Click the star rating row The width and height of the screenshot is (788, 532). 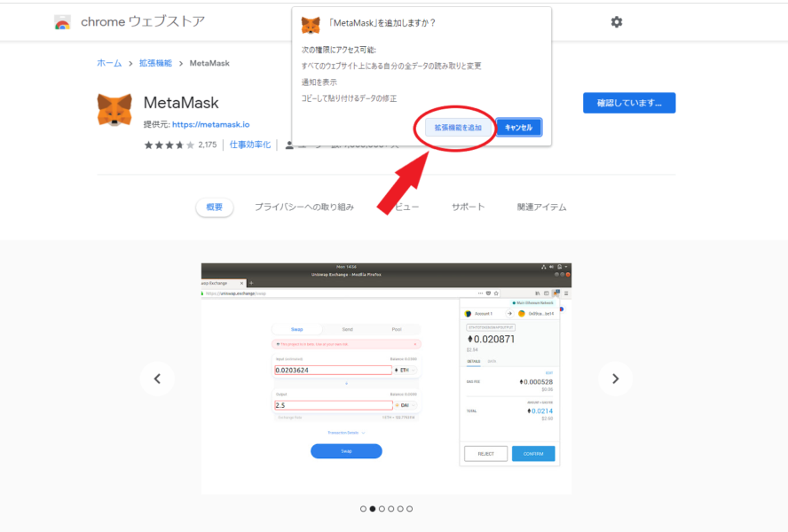169,145
